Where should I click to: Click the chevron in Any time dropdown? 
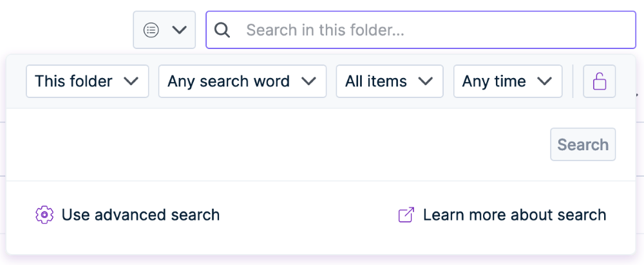point(545,81)
